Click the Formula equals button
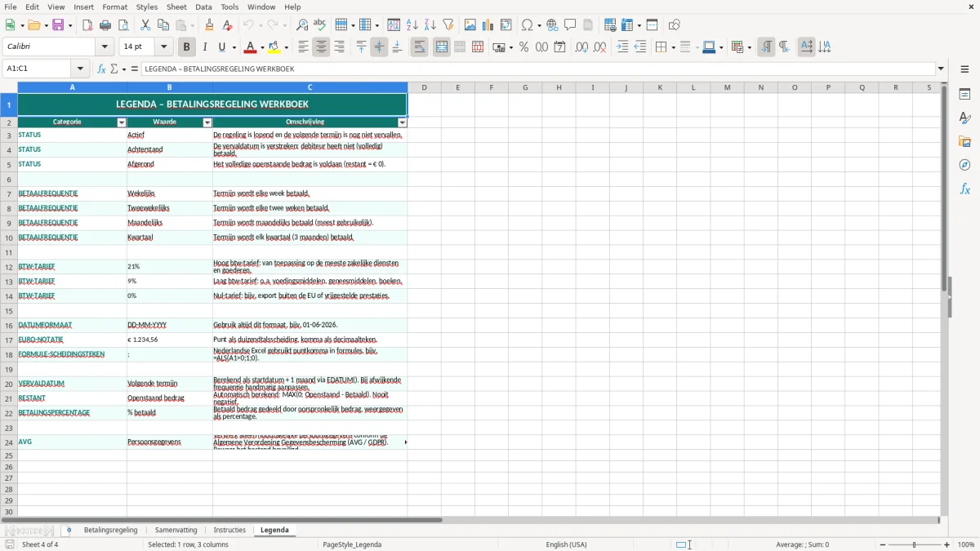 (135, 69)
